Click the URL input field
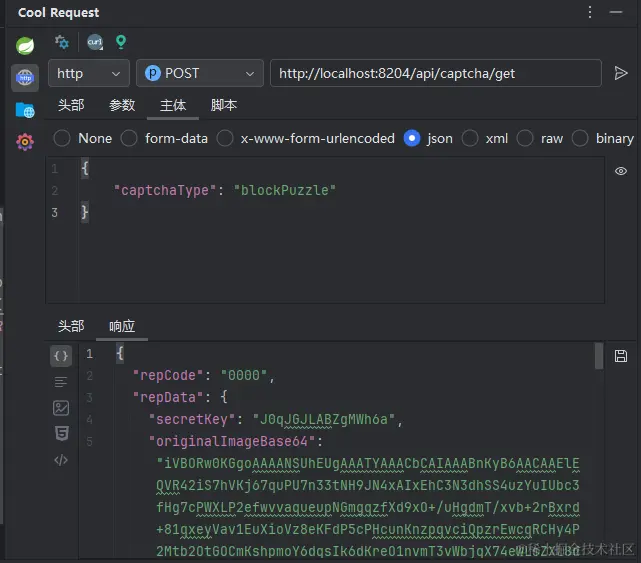Screen dimensions: 641x563 coord(436,73)
